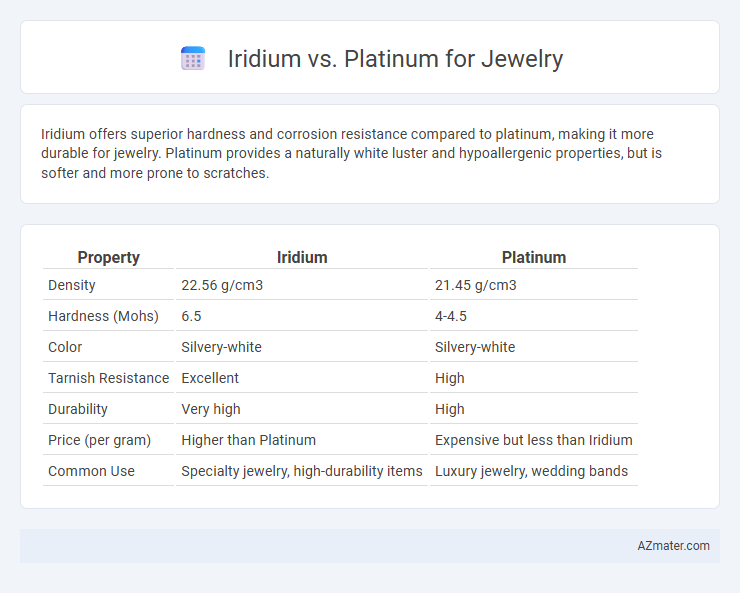This screenshot has width=740, height=593.
Task: Select the 'Property' column header
Action: pos(109,258)
